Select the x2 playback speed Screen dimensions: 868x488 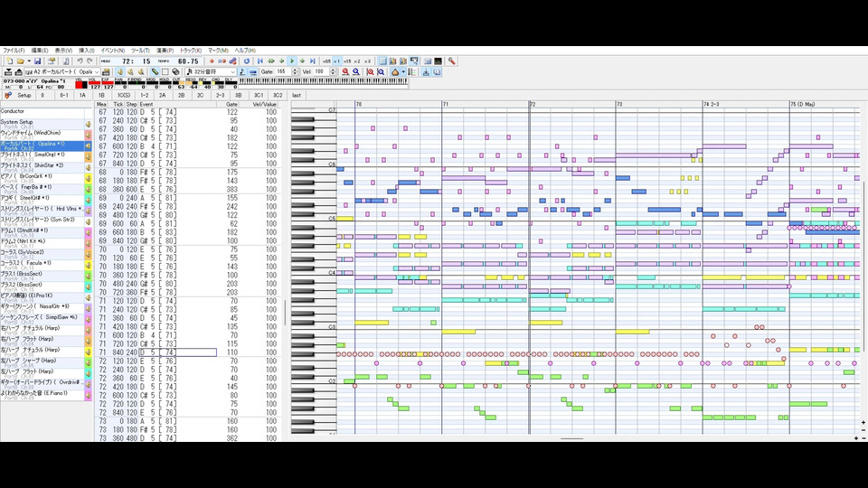click(x=357, y=61)
